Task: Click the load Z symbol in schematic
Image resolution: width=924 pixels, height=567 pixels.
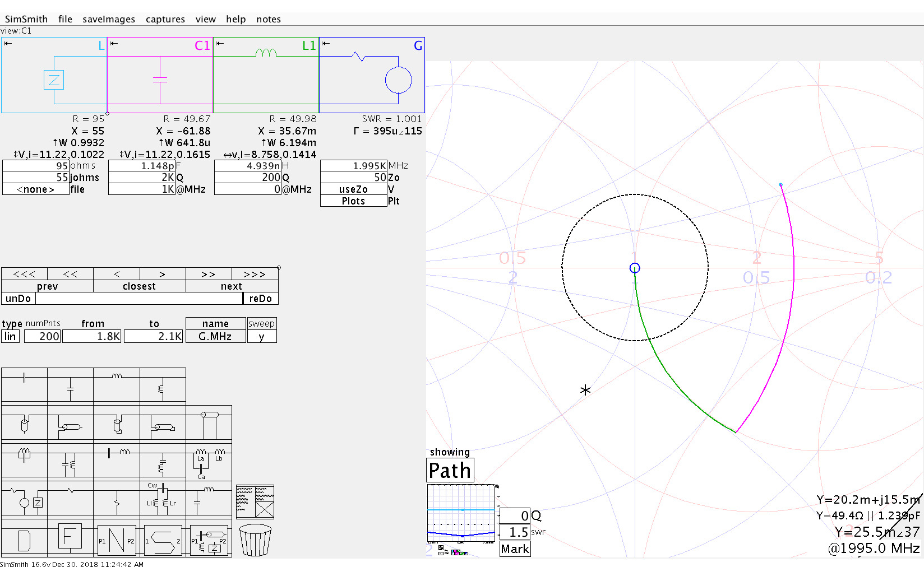Action: click(54, 80)
